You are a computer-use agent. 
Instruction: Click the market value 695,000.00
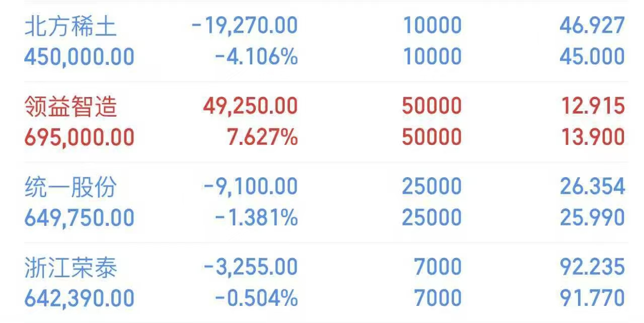79,137
